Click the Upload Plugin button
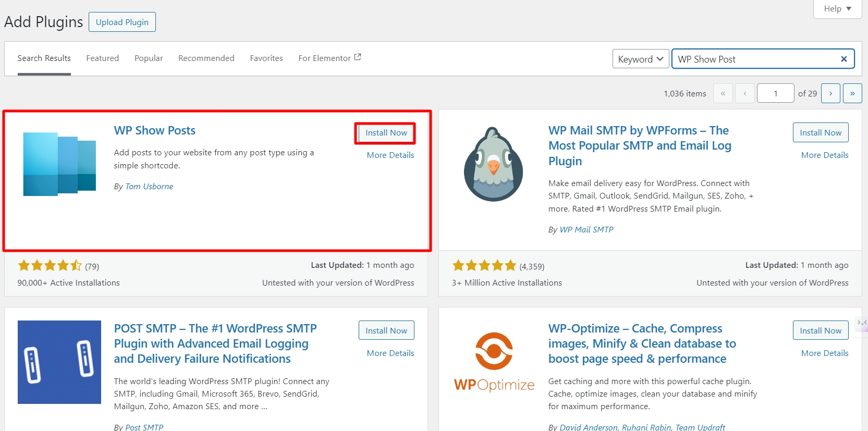Image resolution: width=868 pixels, height=431 pixels. [122, 22]
